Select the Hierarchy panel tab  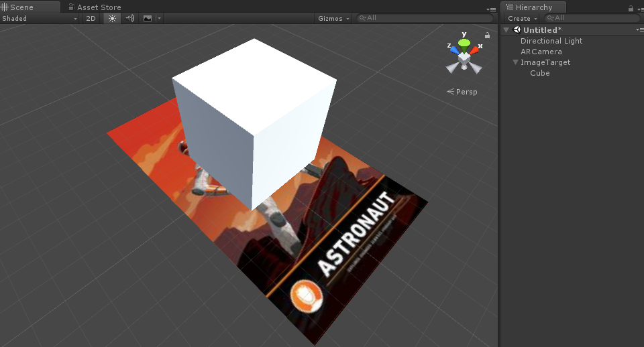pos(533,7)
